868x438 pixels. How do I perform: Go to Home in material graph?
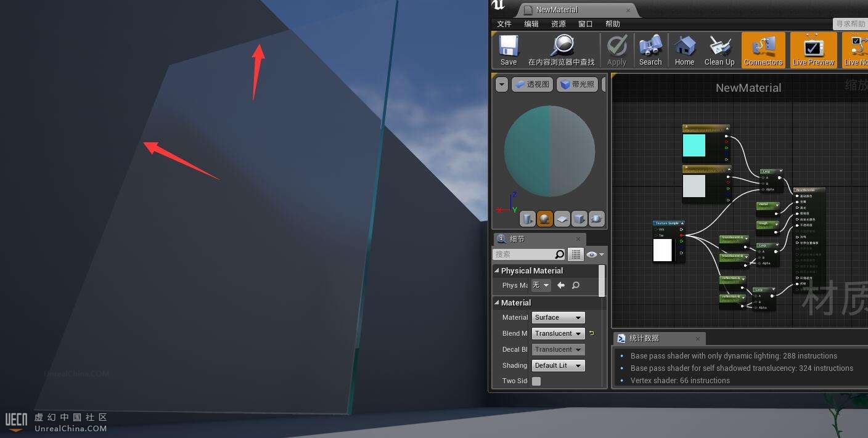tap(684, 50)
